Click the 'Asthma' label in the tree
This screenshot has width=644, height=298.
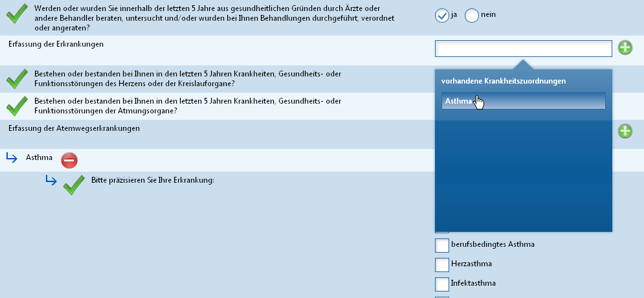coord(39,157)
